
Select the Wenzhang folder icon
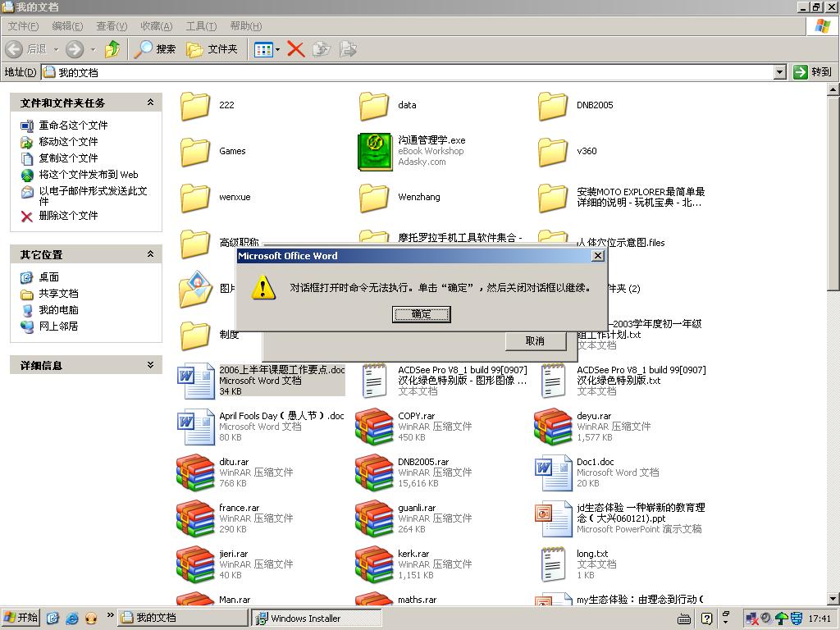[374, 198]
